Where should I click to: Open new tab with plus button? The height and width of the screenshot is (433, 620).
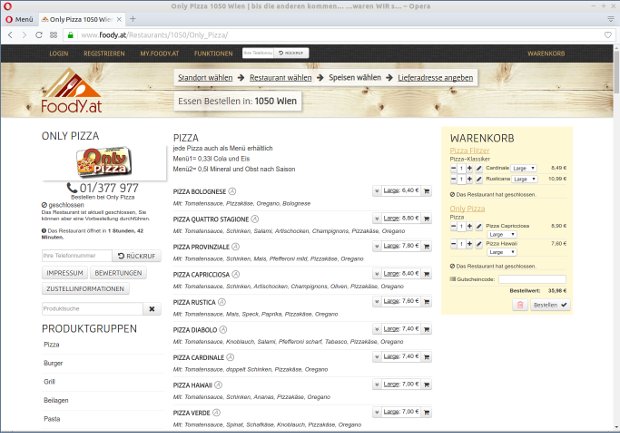tap(133, 19)
